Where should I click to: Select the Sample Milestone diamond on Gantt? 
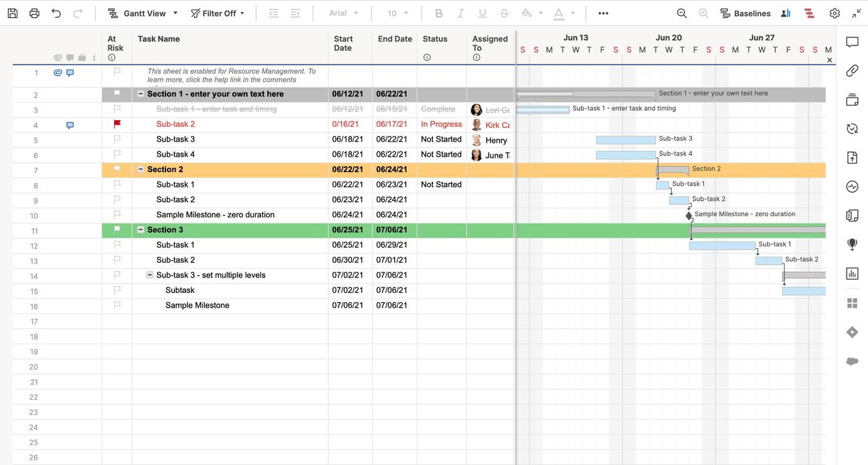pyautogui.click(x=689, y=215)
